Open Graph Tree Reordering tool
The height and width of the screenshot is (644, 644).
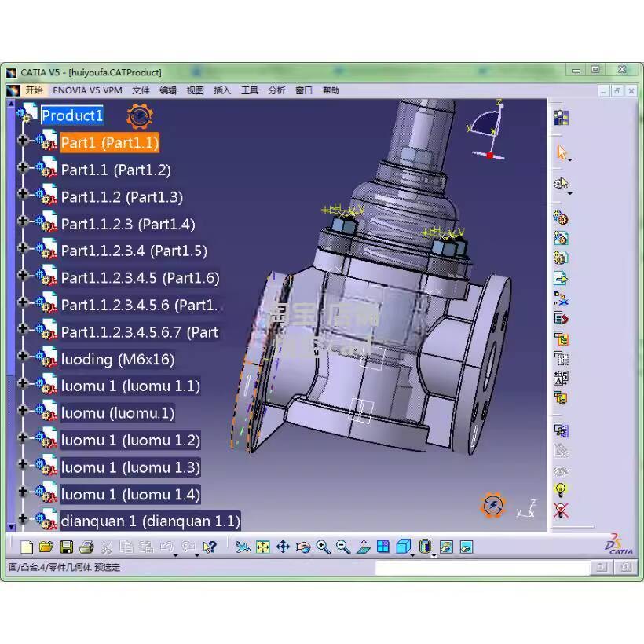[561, 318]
